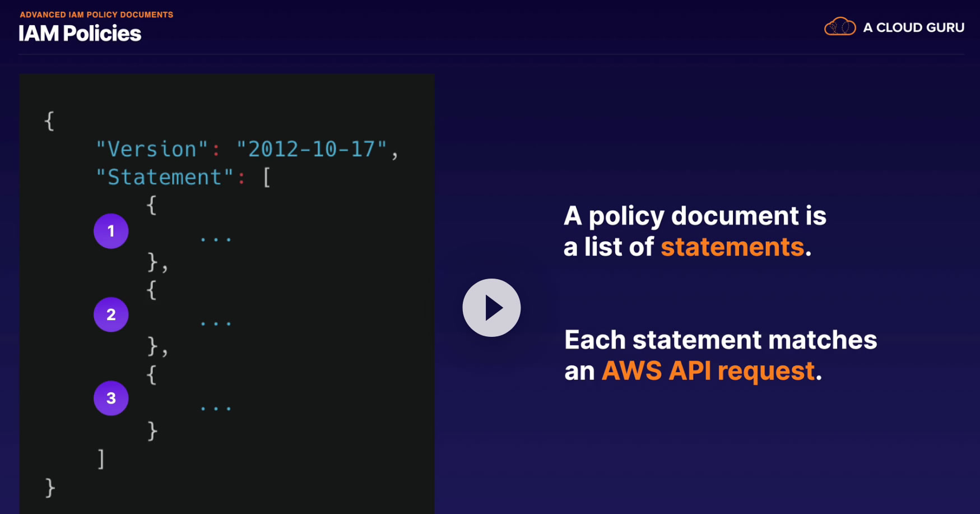The image size is (980, 514).
Task: Click the "Version" key in the code
Action: [152, 149]
